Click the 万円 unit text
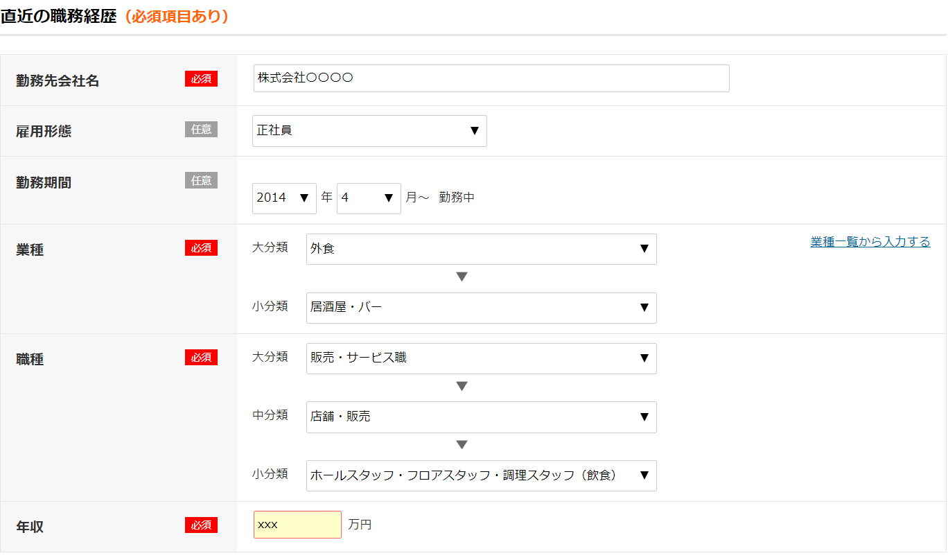 pyautogui.click(x=360, y=525)
